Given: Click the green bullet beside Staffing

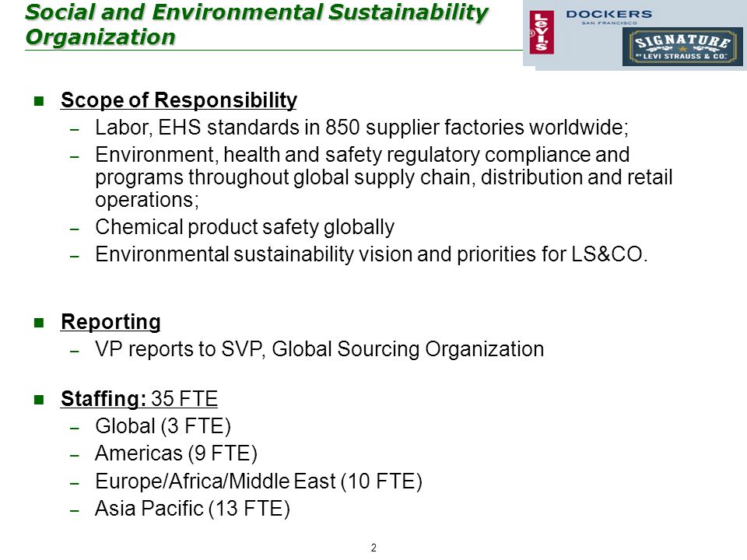Looking at the screenshot, I should [x=39, y=399].
